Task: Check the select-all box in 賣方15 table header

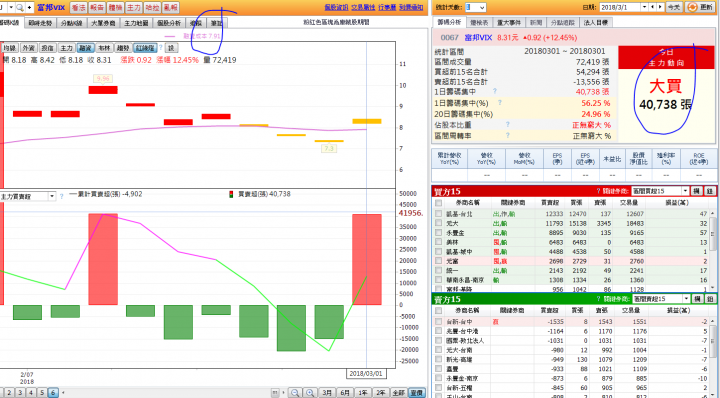Action: pyautogui.click(x=439, y=311)
